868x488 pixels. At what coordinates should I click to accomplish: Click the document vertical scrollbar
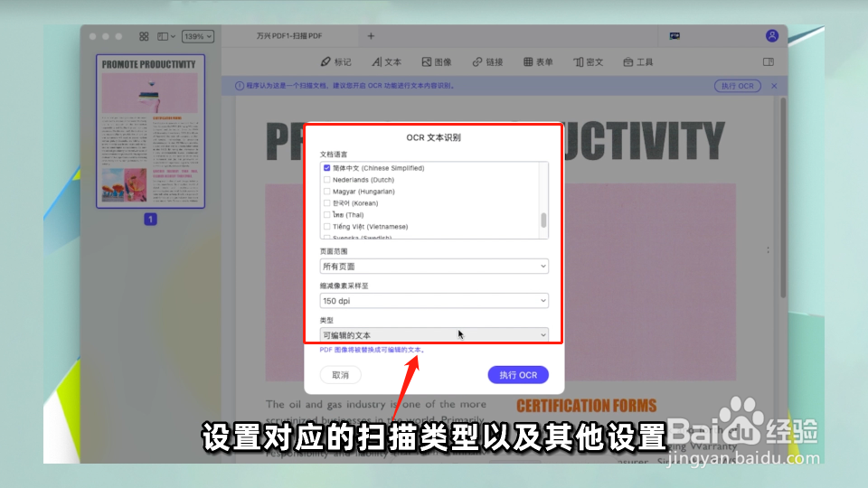pyautogui.click(x=783, y=198)
